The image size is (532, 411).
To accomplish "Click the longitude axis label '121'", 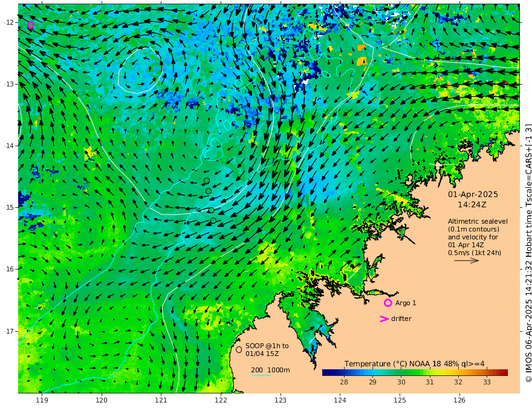I will (x=161, y=400).
